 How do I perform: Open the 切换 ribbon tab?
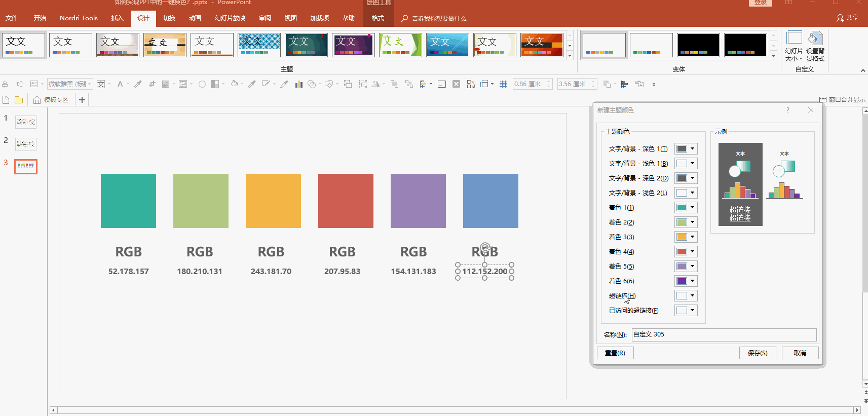pos(169,18)
